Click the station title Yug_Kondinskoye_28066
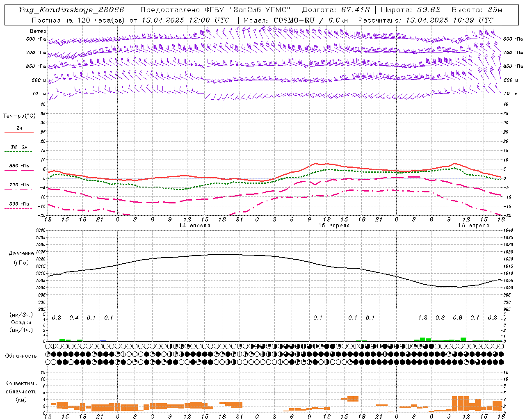The height and width of the screenshot is (420, 525). pos(71,10)
